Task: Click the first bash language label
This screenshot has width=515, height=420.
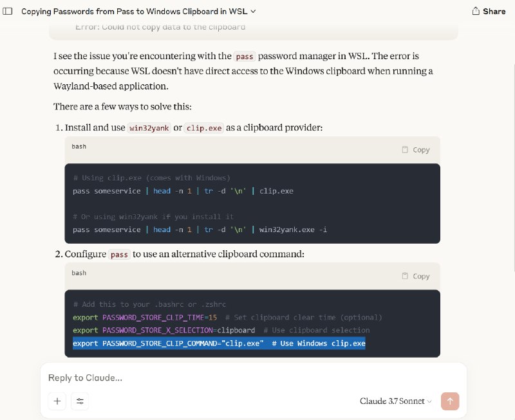Action: point(79,147)
